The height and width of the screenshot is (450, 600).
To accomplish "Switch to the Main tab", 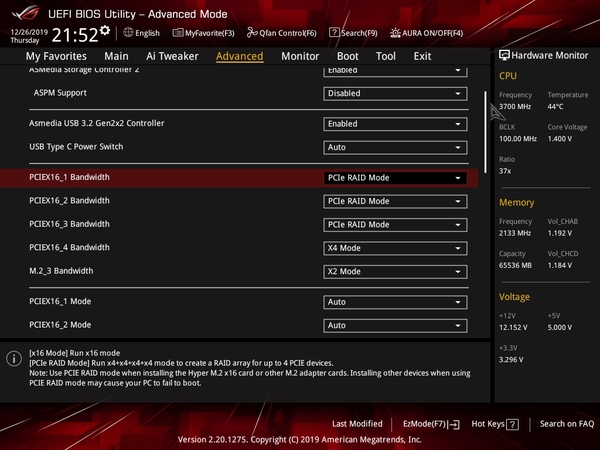I will click(116, 56).
